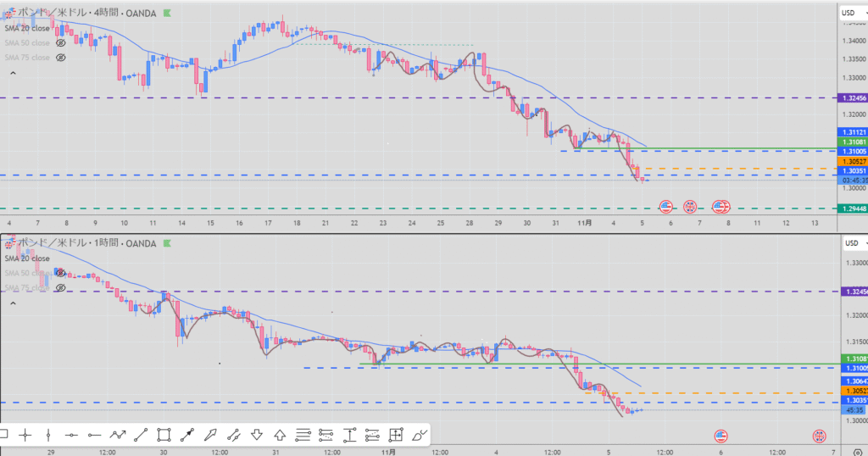
Task: Show the SMA 75 indicator on 4-hour chart
Action: [60, 58]
